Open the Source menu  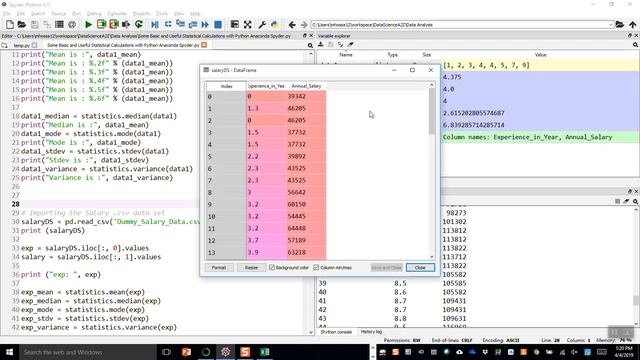click(x=58, y=13)
